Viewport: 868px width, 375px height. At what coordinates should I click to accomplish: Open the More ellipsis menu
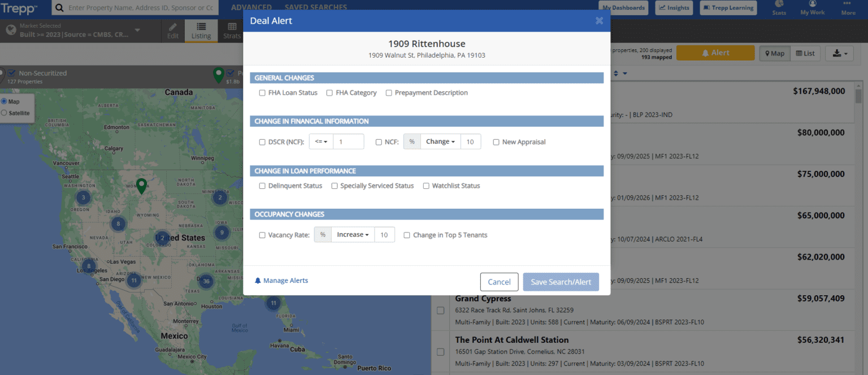[848, 3]
